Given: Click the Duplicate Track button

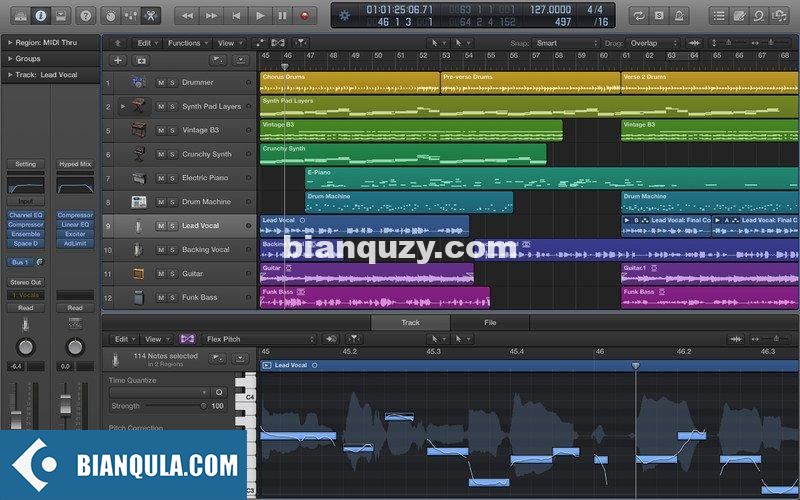Looking at the screenshot, I should pos(141,60).
